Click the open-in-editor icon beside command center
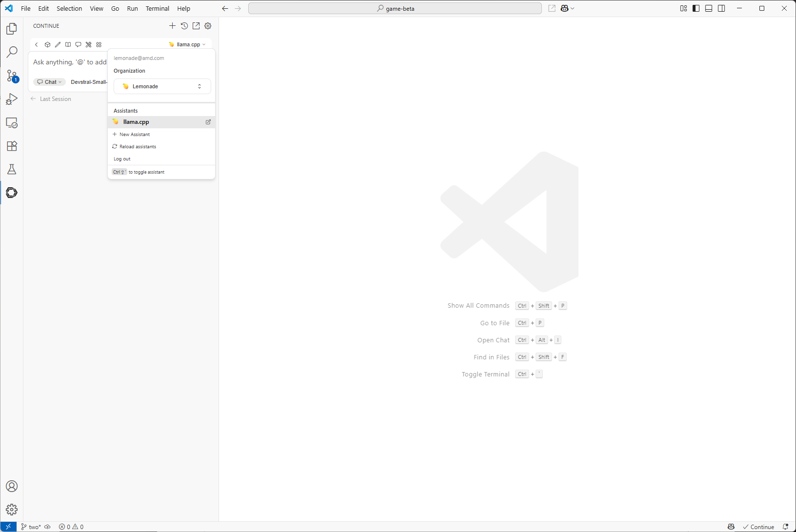This screenshot has height=532, width=796. click(552, 8)
